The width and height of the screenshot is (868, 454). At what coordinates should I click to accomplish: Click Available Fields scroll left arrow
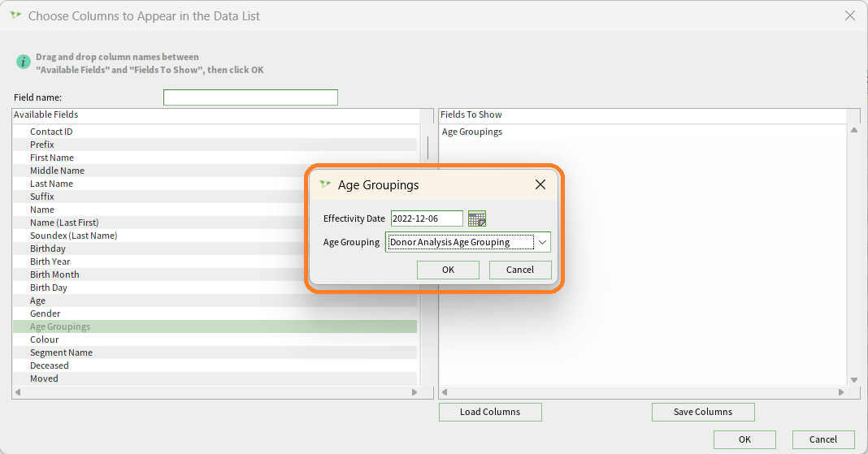(18, 392)
